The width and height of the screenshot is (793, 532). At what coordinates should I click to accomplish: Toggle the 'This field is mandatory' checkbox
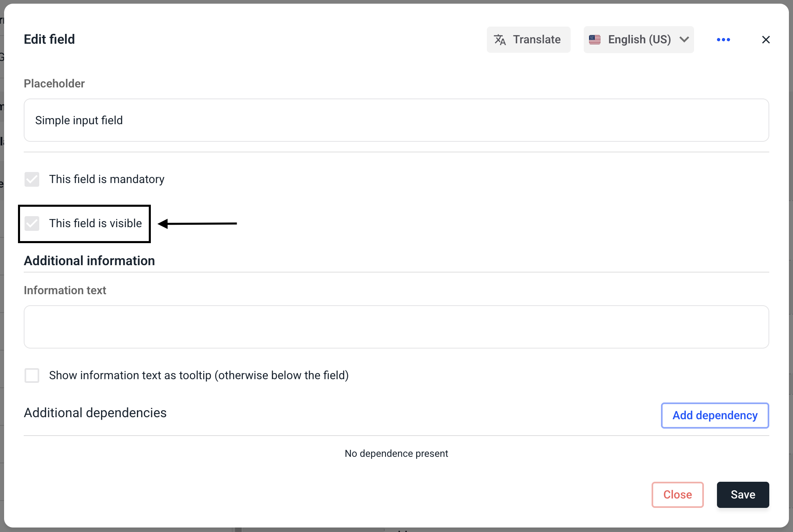pos(32,179)
